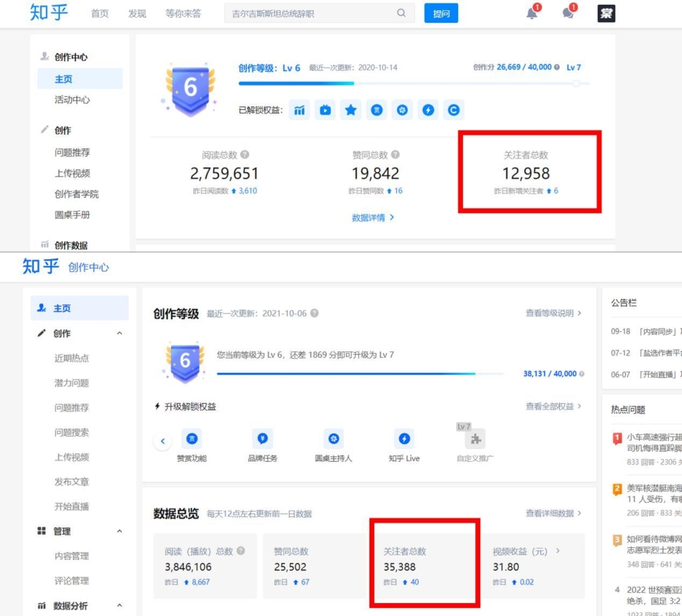Open the messages chat bubble icon
682x616 pixels.
click(x=568, y=13)
